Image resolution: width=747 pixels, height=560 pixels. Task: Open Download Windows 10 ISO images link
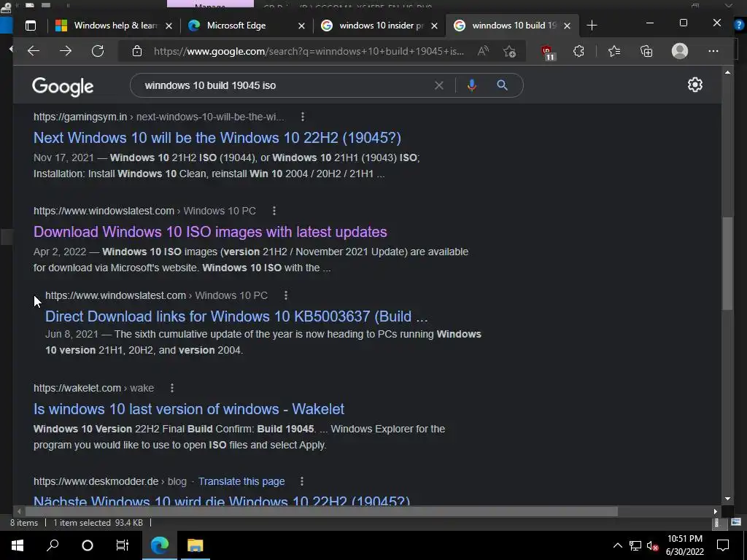click(x=210, y=232)
